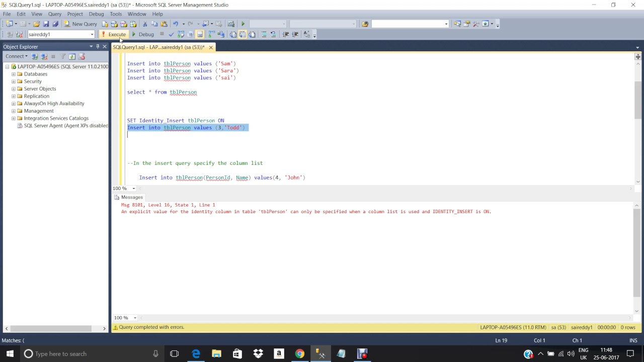Expand the Server Objects folder
Viewport: 644px width, 362px height.
click(x=14, y=88)
